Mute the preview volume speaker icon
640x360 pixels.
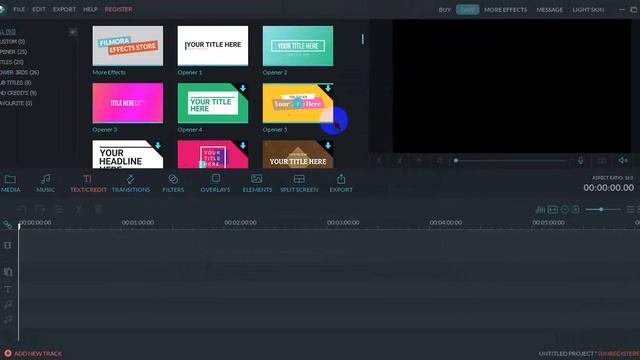(x=623, y=160)
